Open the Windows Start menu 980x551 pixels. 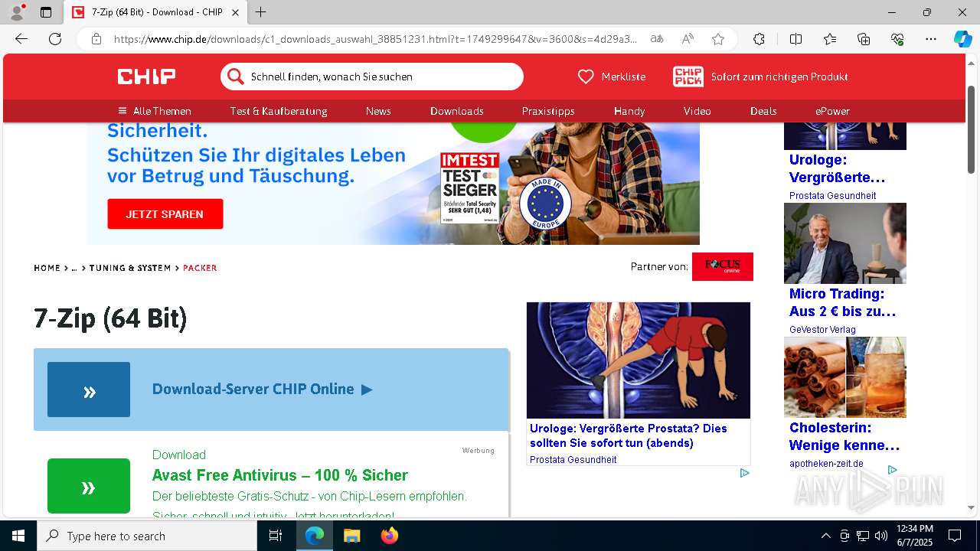pos(18,536)
